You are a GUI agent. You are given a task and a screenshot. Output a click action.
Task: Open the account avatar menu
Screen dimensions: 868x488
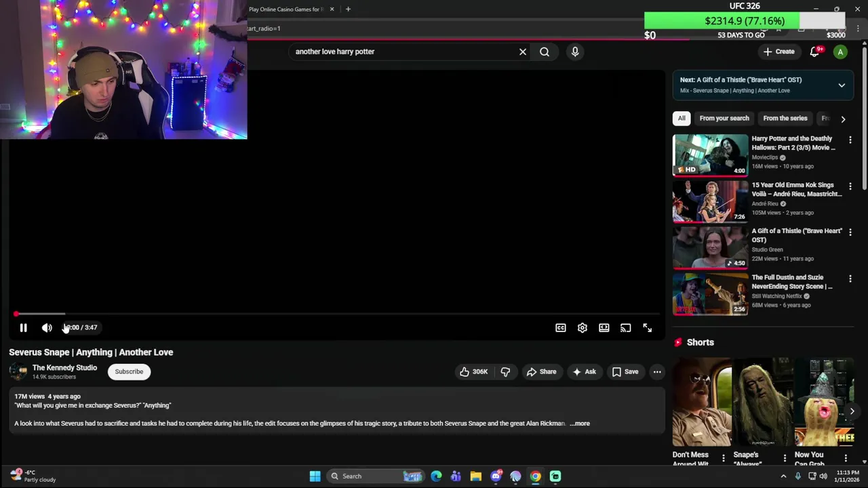[840, 52]
